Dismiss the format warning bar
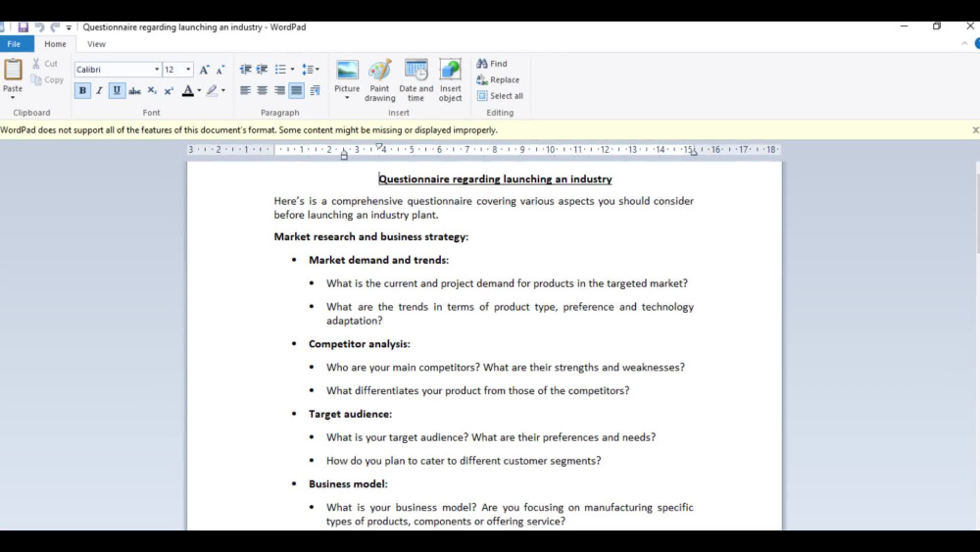This screenshot has width=980, height=552. tap(975, 130)
